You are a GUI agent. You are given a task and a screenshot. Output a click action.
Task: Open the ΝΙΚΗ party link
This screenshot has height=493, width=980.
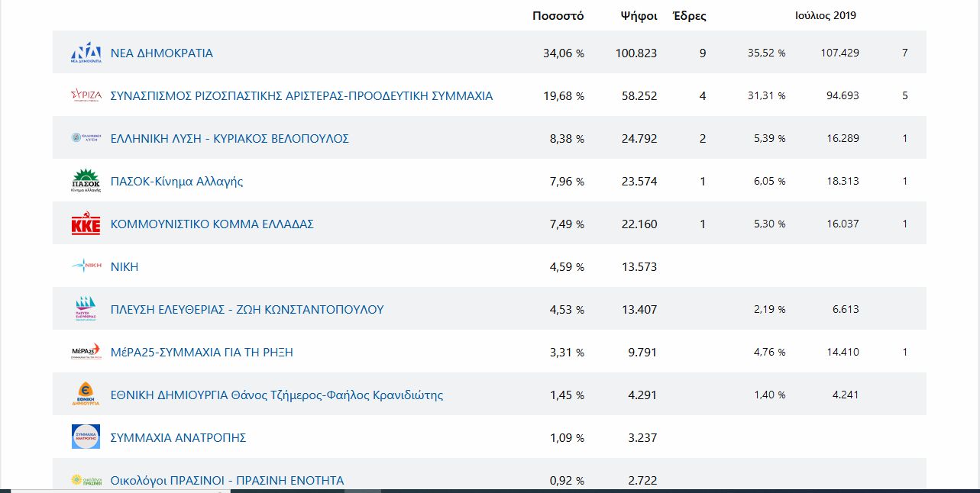point(125,267)
